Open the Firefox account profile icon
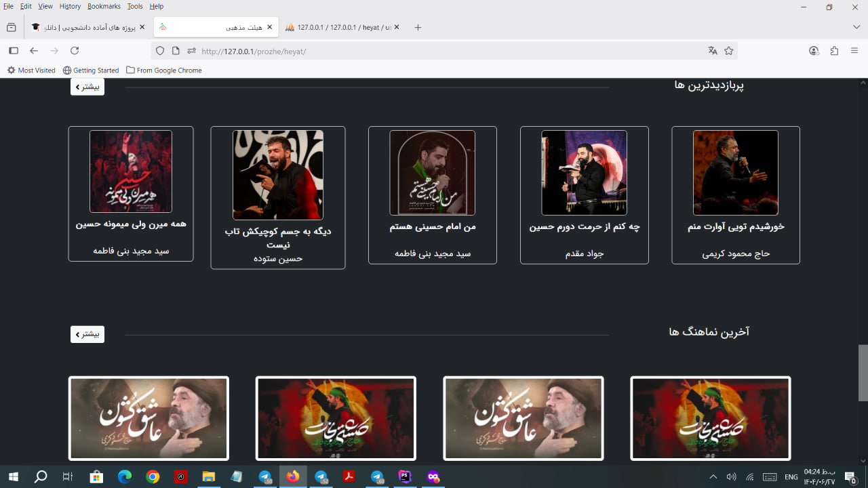 814,51
